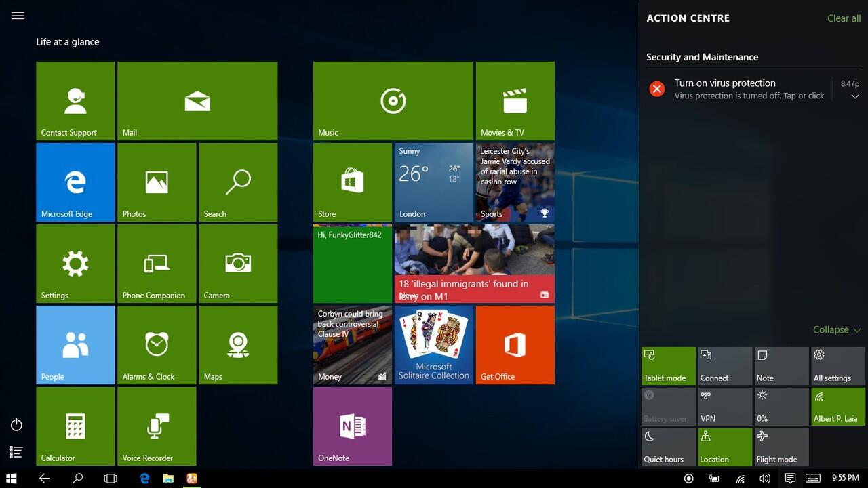
Task: Adjust brightness 0% quick action
Action: point(781,407)
